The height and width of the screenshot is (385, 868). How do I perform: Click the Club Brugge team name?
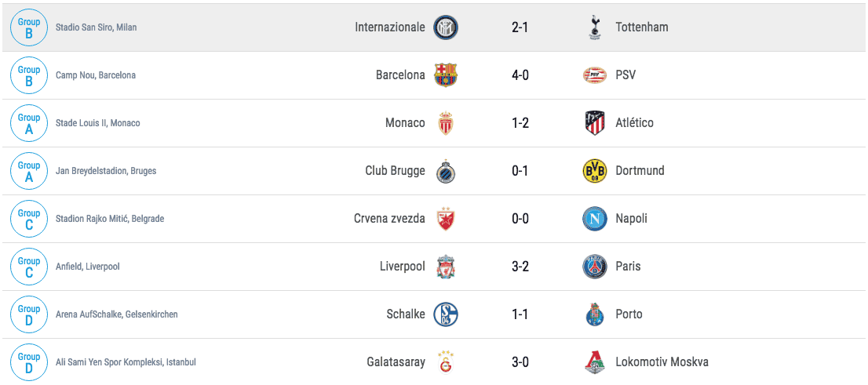[395, 171]
